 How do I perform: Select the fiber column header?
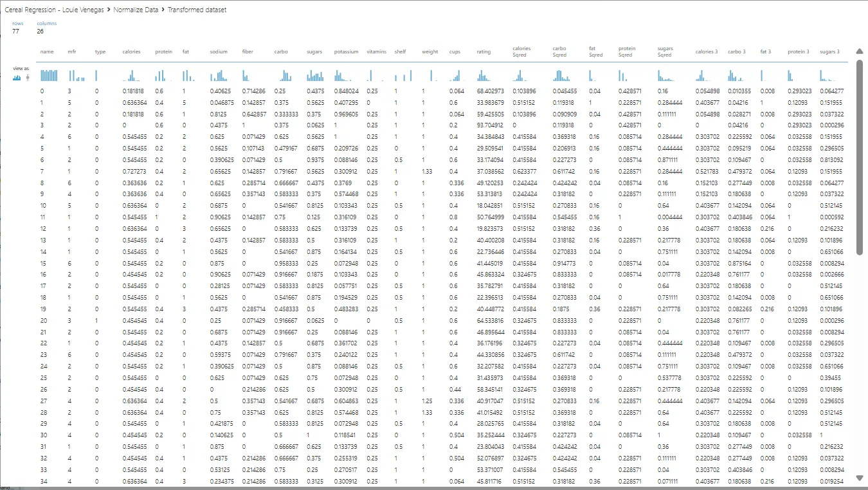248,51
